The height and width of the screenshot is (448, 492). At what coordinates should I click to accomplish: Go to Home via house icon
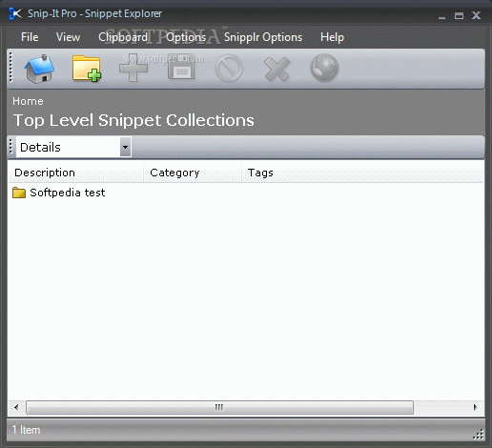[39, 69]
